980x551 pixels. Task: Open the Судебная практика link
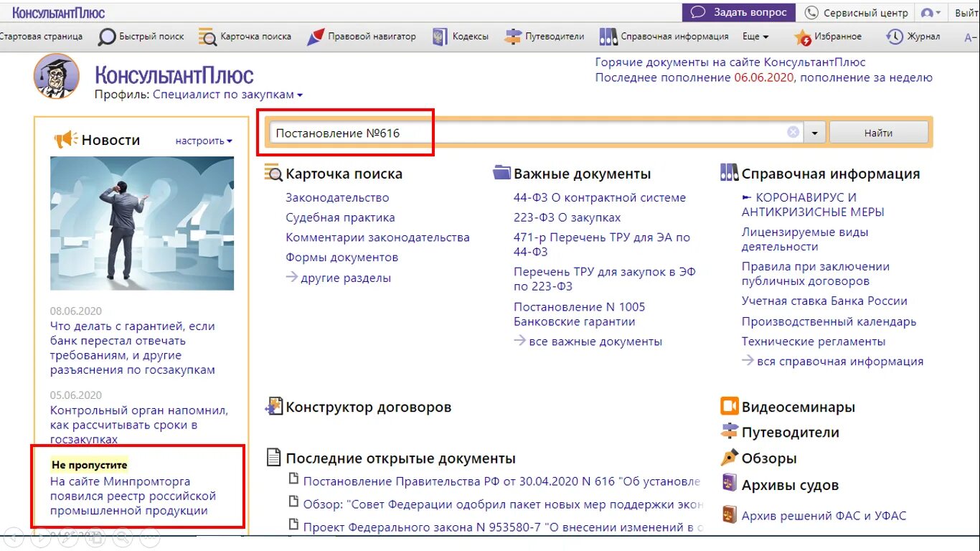(x=340, y=217)
